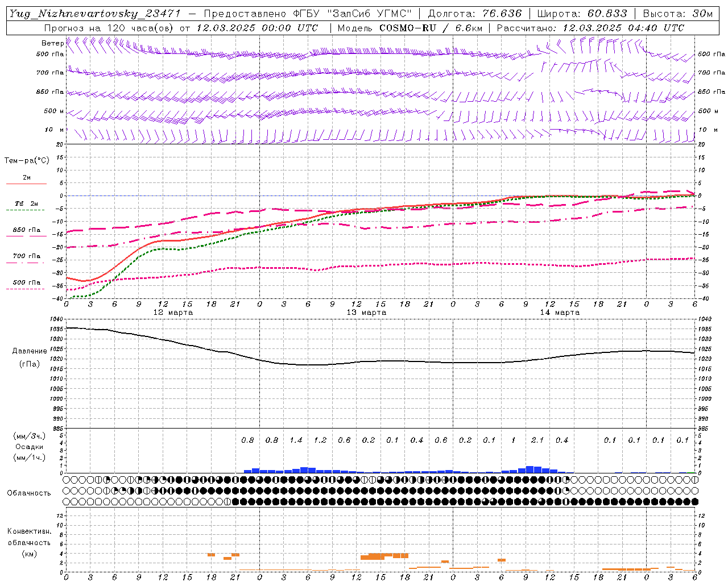This screenshot has width=728, height=582.
Task: Click the Давление pressure panel label
Action: (30, 351)
